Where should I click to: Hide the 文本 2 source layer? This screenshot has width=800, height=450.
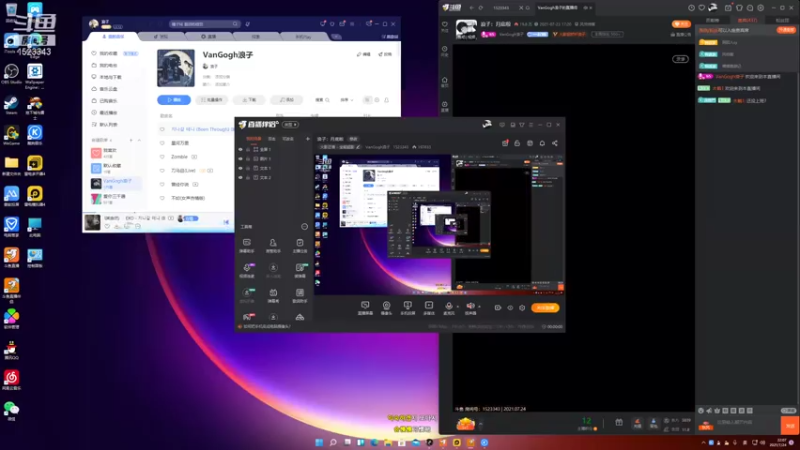click(240, 178)
